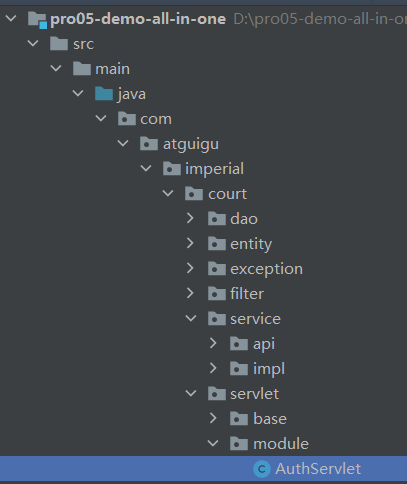
Task: Select the atguigu package label
Action: click(x=191, y=144)
